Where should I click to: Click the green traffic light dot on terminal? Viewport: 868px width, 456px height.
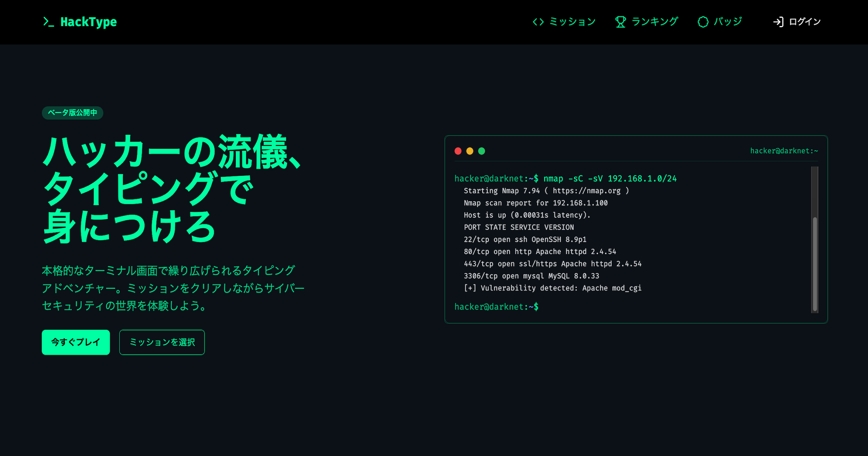coord(481,151)
